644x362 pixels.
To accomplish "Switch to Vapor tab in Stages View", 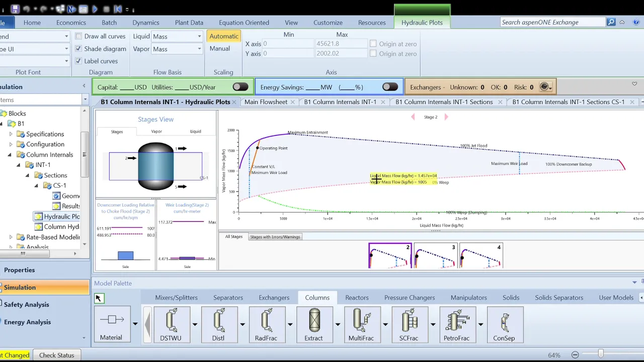I will click(156, 132).
